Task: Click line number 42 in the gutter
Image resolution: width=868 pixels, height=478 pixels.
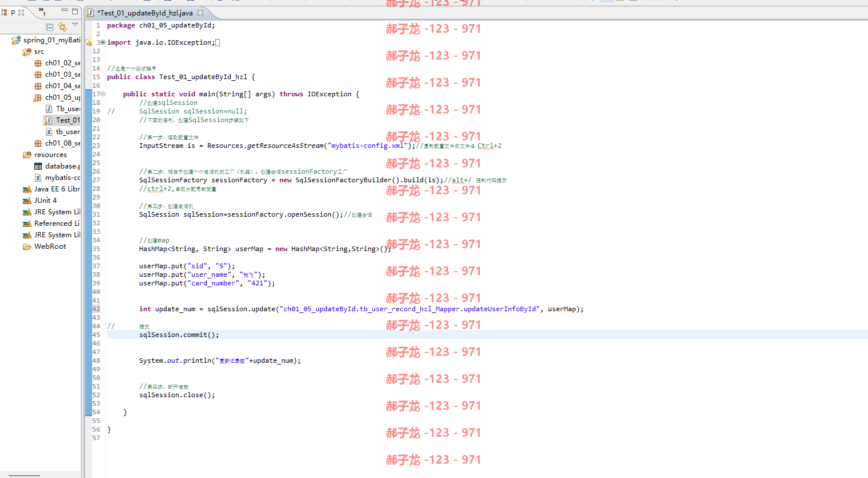Action: [x=96, y=309]
